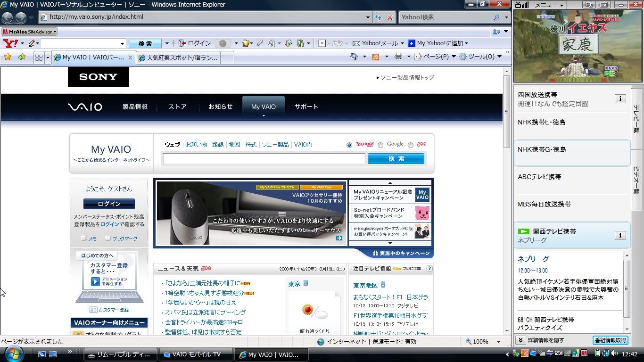The image size is (644, 362).
Task: Stop page loading with the red X
Action: 390,17
